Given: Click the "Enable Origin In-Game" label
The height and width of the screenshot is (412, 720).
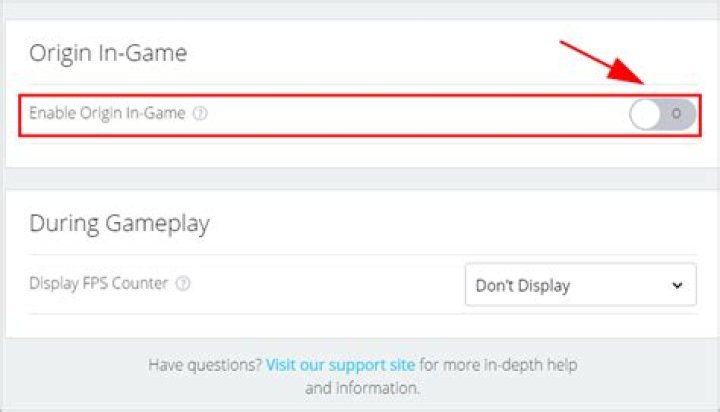Looking at the screenshot, I should 107,114.
